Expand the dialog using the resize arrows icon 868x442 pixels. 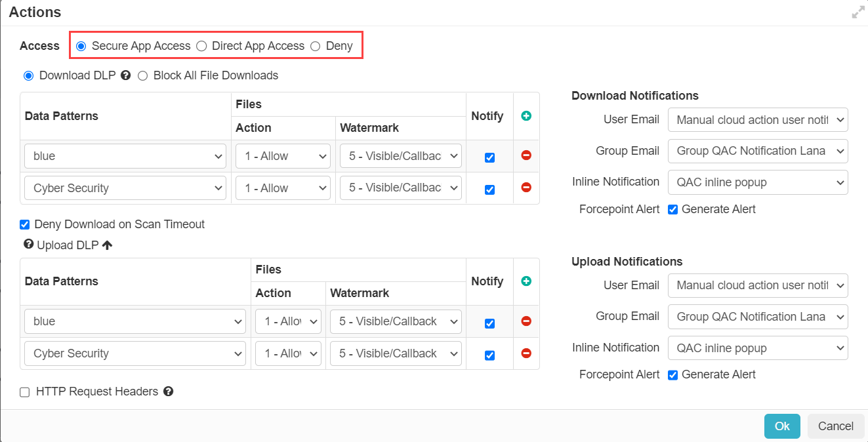858,12
